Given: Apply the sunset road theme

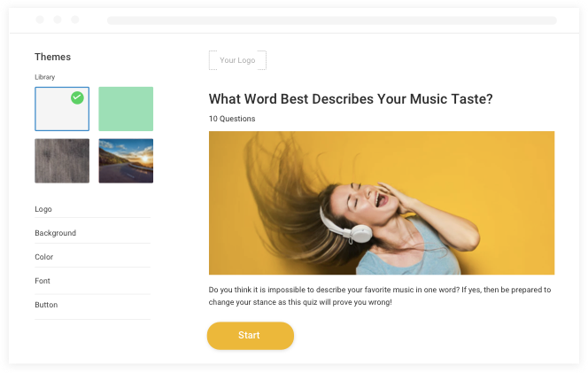Looking at the screenshot, I should (126, 160).
